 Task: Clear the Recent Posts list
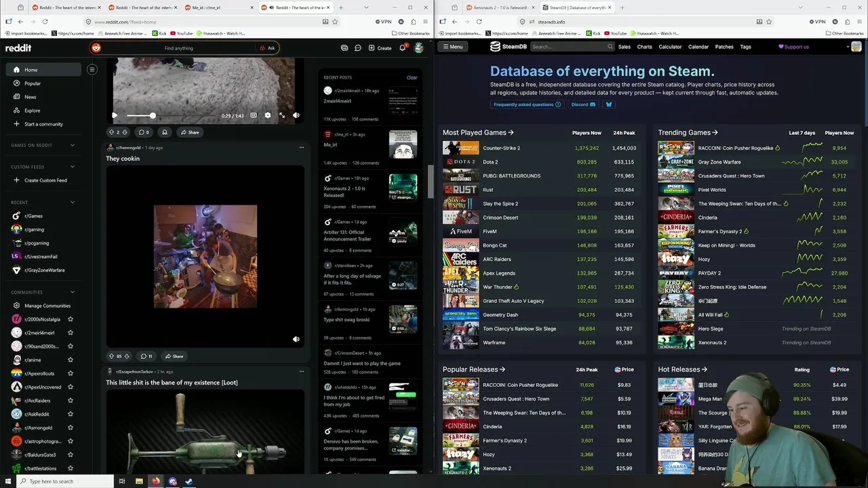[412, 77]
